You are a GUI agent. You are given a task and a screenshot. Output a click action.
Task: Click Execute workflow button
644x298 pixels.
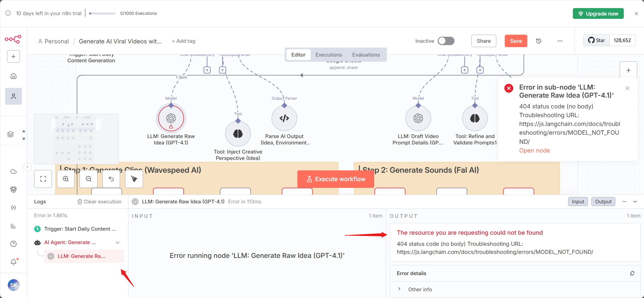point(335,179)
